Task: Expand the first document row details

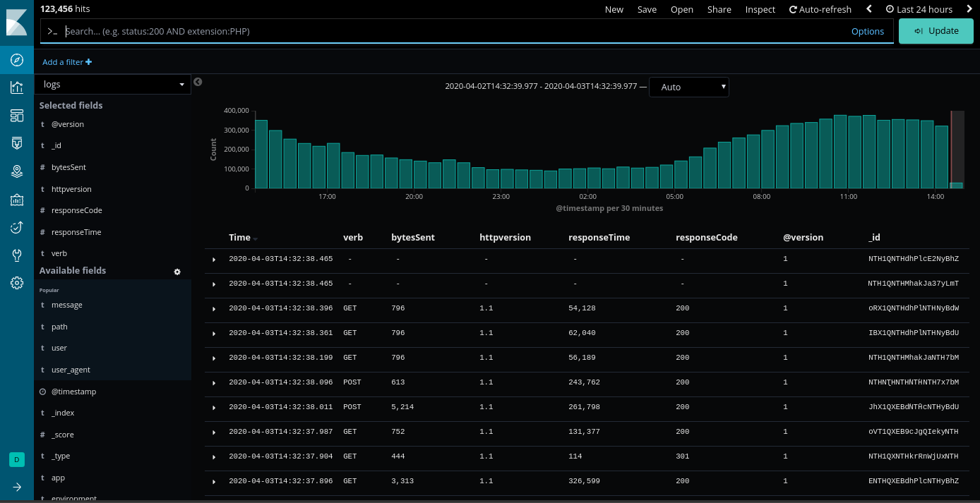Action: (214, 259)
